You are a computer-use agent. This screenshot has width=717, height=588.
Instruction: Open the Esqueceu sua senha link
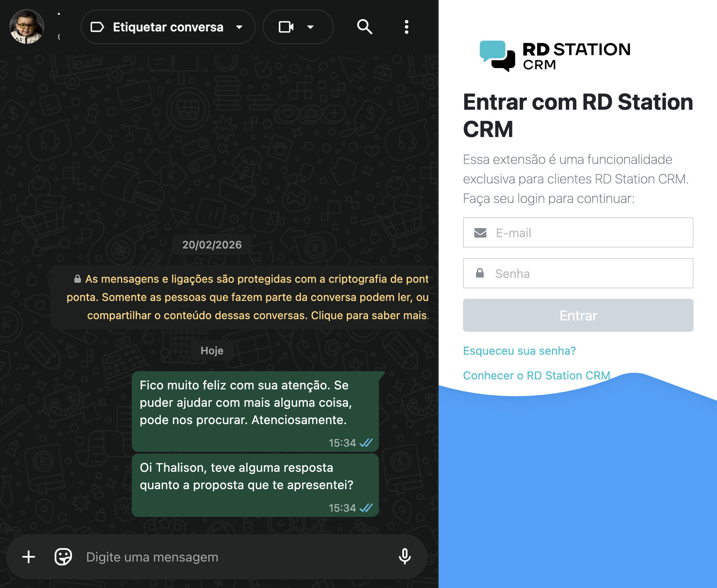(x=519, y=351)
